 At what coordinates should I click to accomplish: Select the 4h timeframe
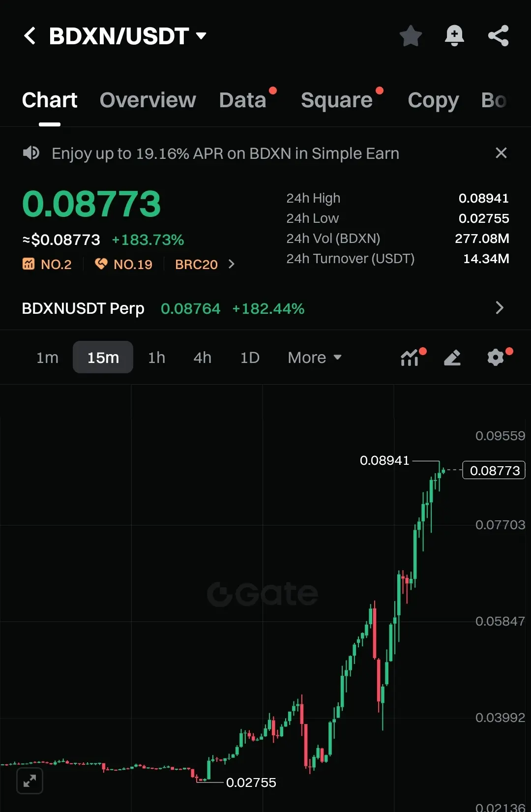pyautogui.click(x=202, y=358)
